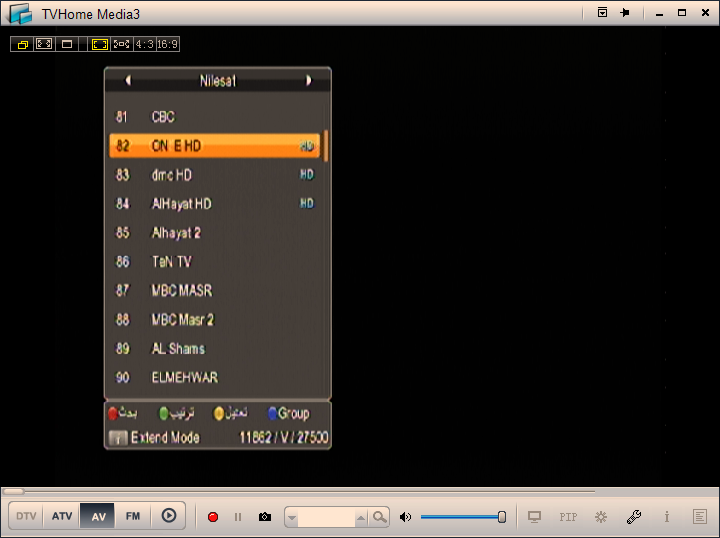This screenshot has height=538, width=720.
Task: Select the single window view icon
Action: point(67,44)
